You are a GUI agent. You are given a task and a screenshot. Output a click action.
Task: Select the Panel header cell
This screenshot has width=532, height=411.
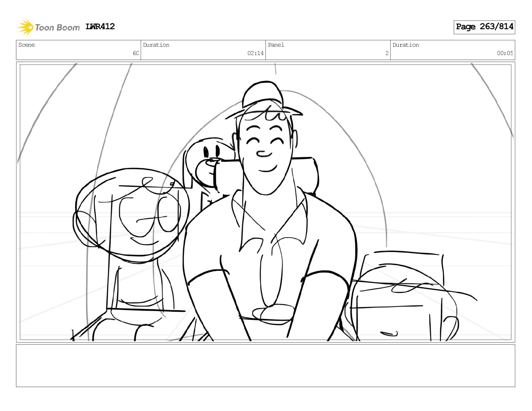[x=328, y=50]
